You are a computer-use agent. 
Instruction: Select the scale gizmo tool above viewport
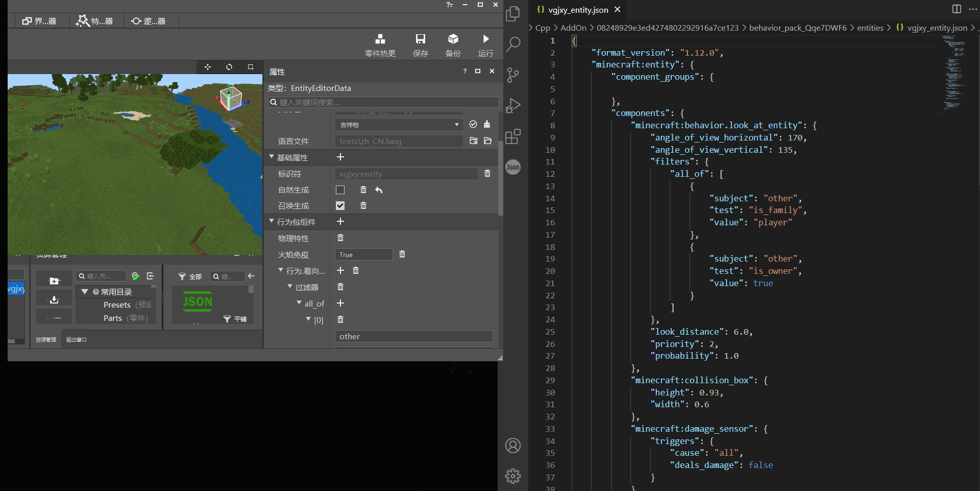(x=251, y=67)
